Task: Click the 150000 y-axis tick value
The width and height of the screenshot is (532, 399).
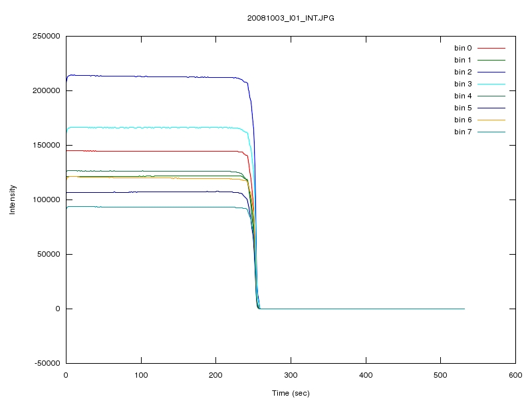Action: (x=46, y=145)
